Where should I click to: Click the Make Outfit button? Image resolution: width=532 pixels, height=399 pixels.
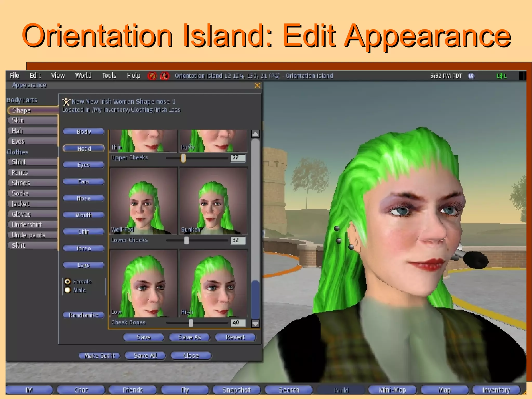99,356
